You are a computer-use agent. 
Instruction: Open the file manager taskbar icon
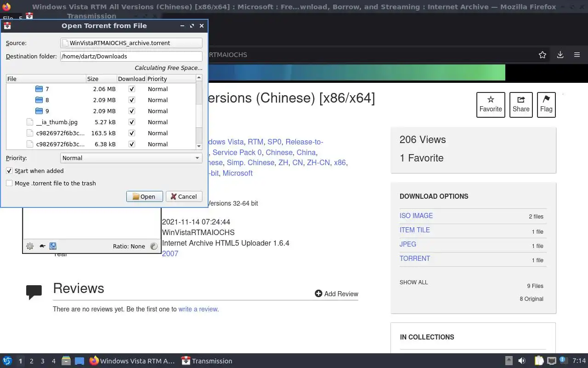click(66, 361)
